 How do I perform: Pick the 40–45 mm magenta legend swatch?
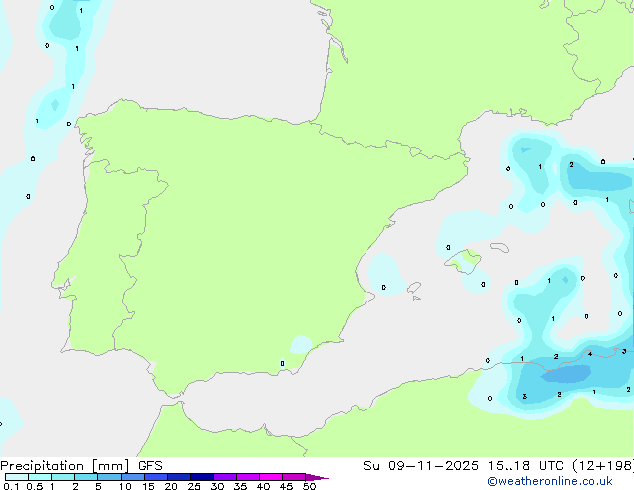click(271, 477)
